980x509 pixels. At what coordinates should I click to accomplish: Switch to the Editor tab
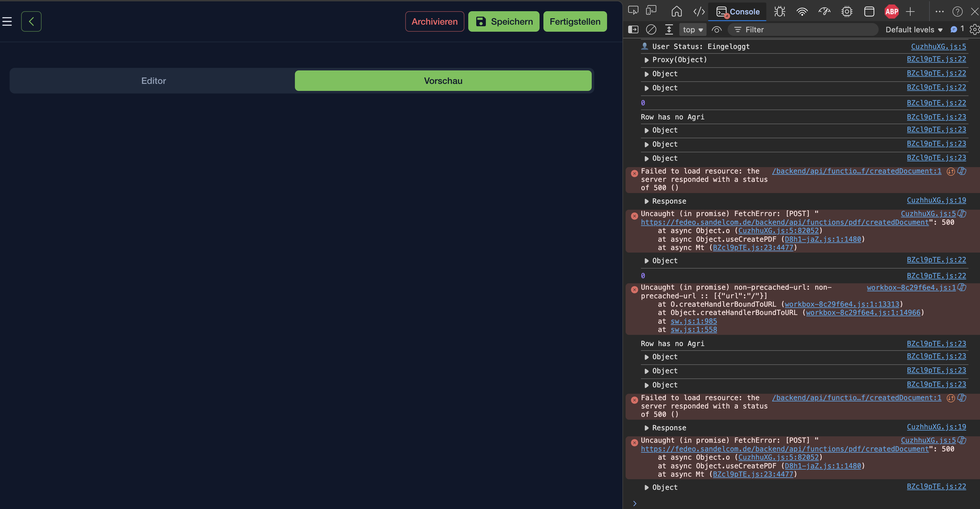click(154, 81)
